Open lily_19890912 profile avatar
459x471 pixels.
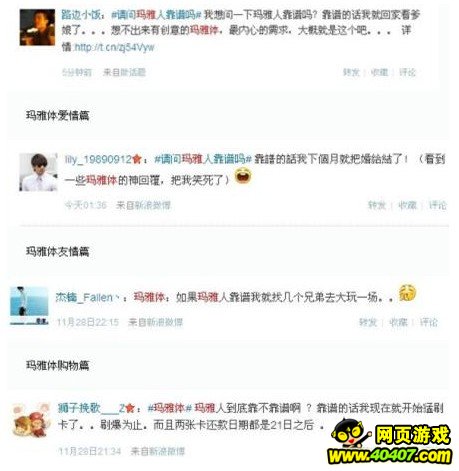(38, 172)
